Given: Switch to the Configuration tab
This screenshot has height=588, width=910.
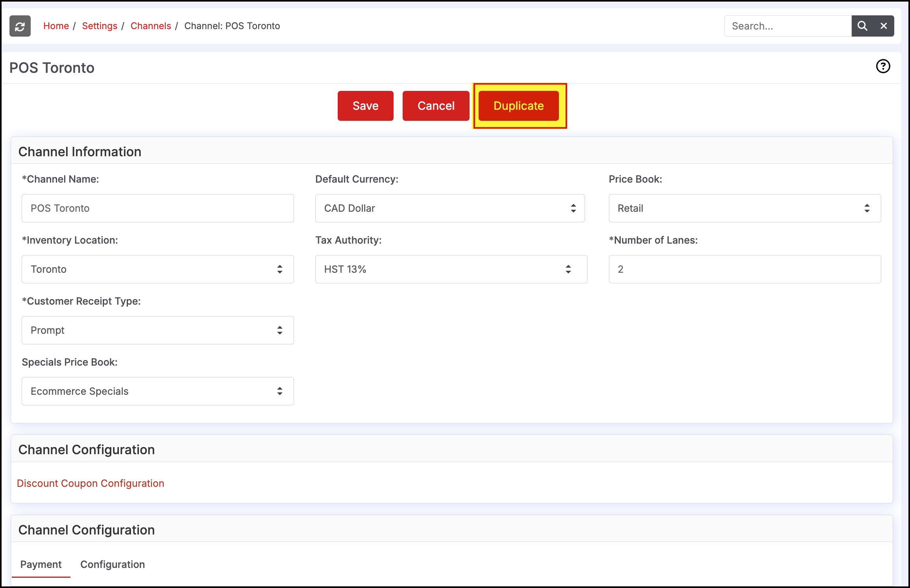Looking at the screenshot, I should click(x=113, y=564).
